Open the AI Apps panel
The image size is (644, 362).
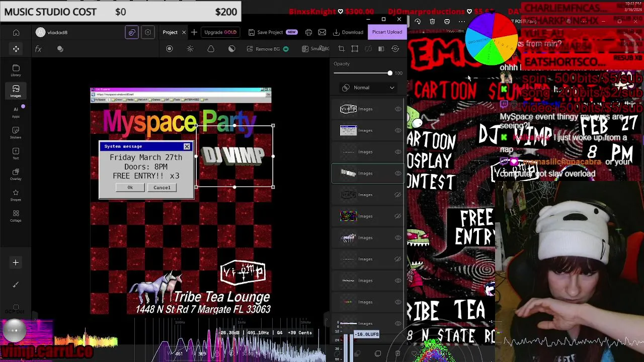click(x=16, y=112)
